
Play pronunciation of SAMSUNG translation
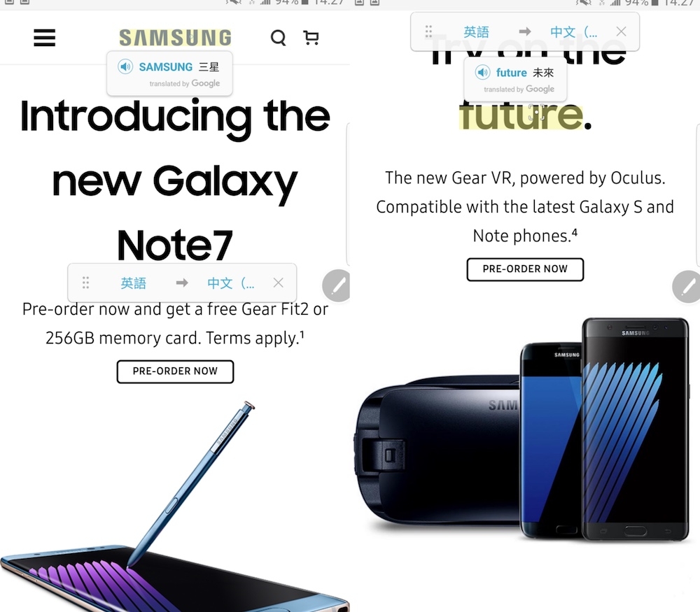125,67
